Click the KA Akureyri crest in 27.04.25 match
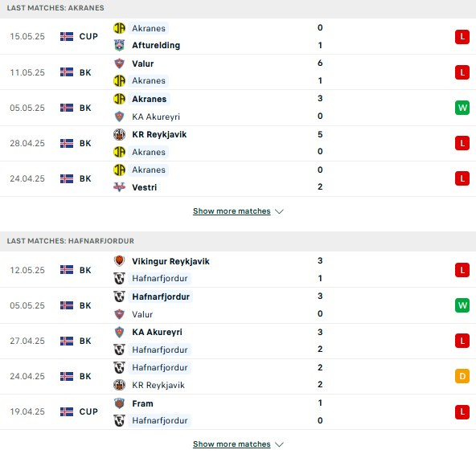This screenshot has width=476, height=458. click(x=119, y=332)
